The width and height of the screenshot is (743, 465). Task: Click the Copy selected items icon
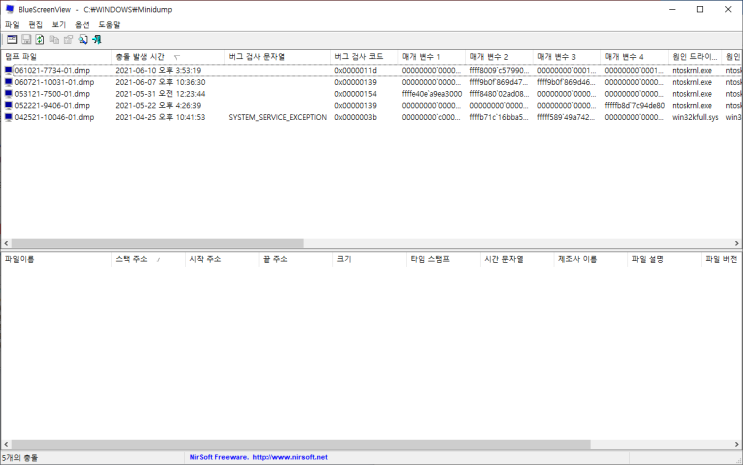(54, 39)
